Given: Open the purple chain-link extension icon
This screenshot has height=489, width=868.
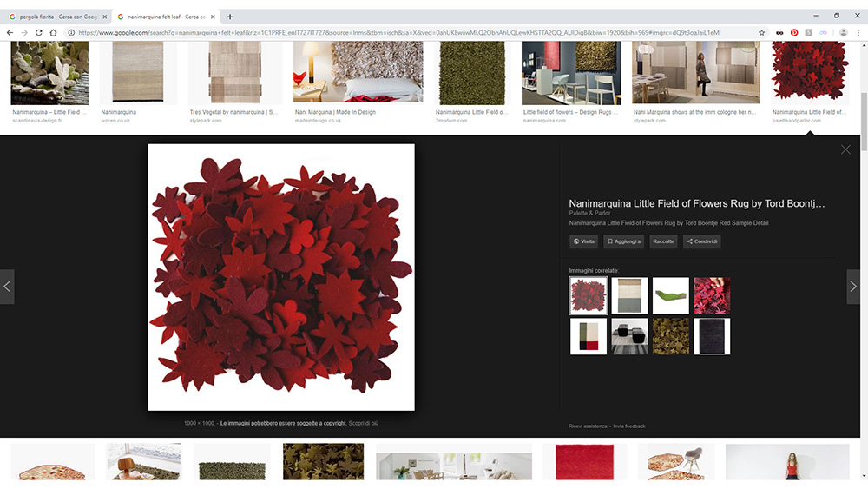Looking at the screenshot, I should coord(823,33).
